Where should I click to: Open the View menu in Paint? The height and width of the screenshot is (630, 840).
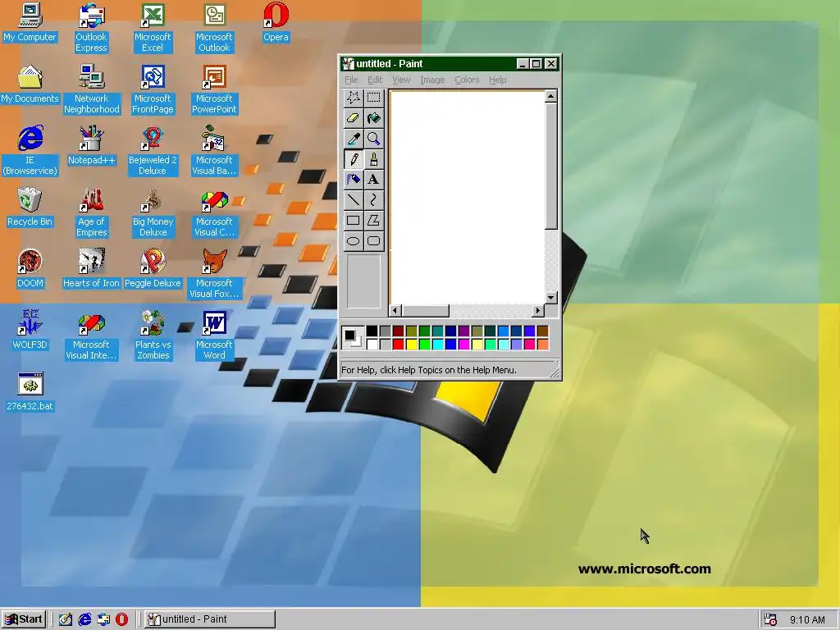(x=401, y=80)
